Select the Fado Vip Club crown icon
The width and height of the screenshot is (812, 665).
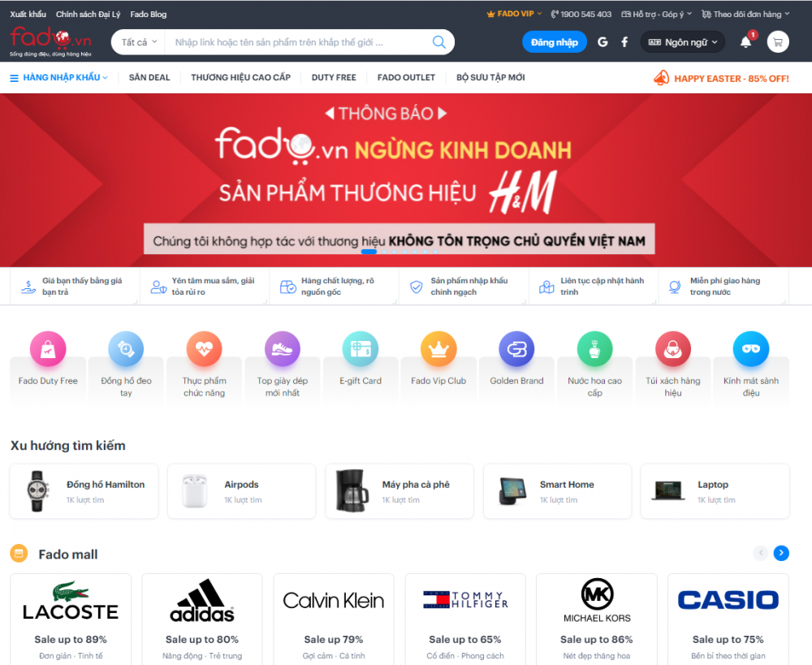click(438, 347)
